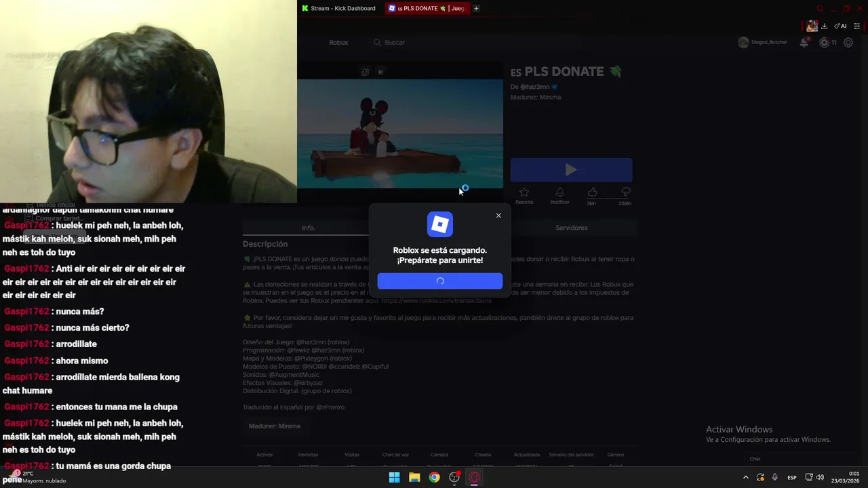Open the roblox.com transactions link
The image size is (868, 488).
pos(436,300)
